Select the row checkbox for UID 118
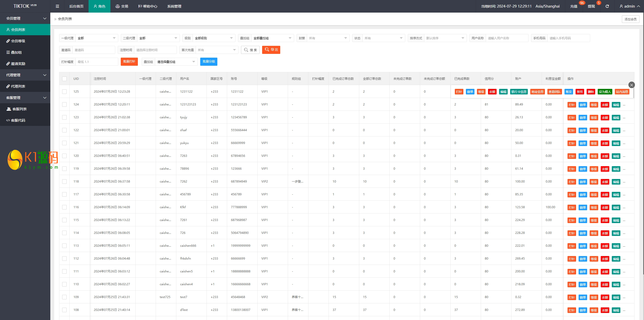The height and width of the screenshot is (320, 644). 64,182
